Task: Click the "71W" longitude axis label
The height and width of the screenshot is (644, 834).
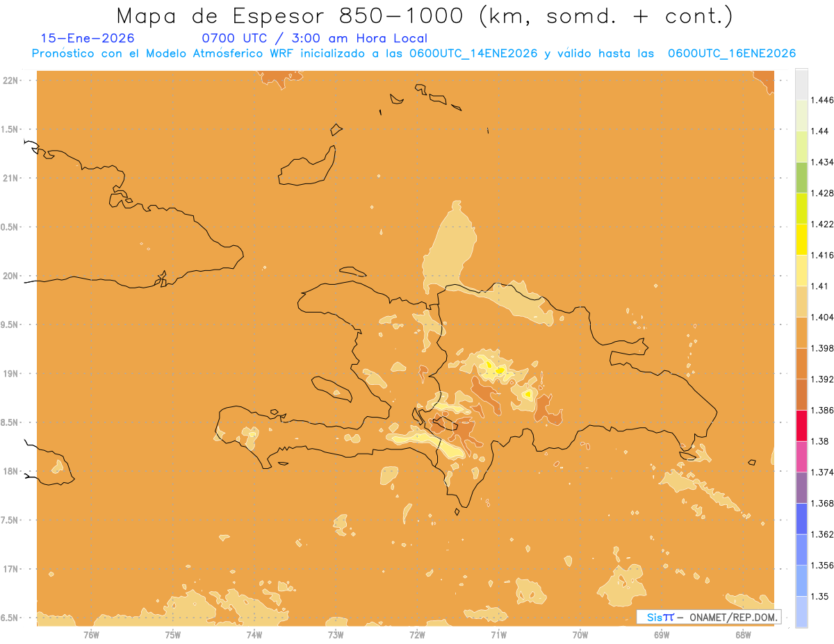Action: [x=498, y=634]
